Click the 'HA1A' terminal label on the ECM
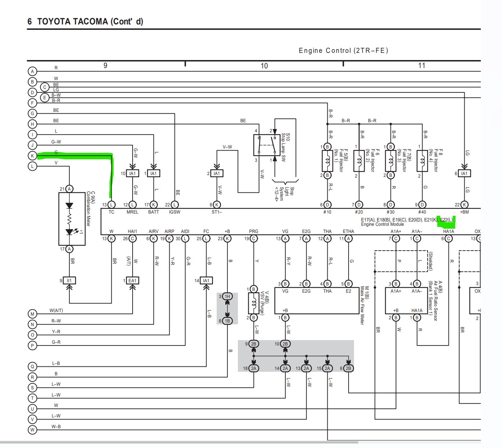502x448 pixels. [x=448, y=232]
